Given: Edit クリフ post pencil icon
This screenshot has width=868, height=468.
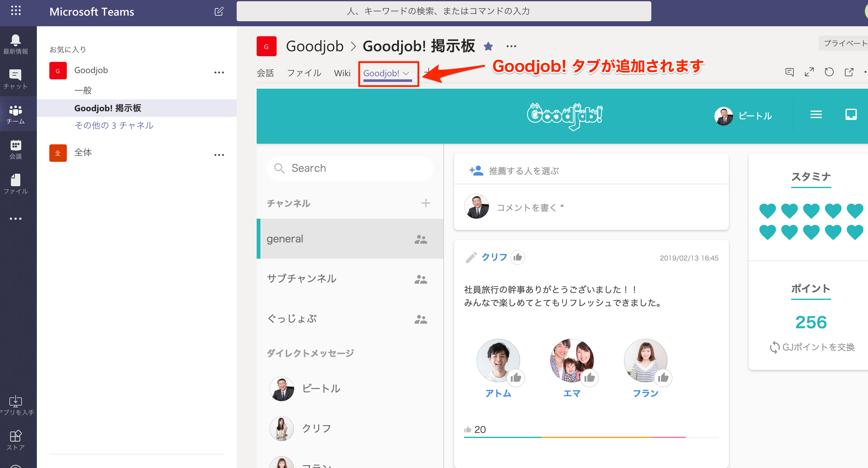Looking at the screenshot, I should pos(471,257).
